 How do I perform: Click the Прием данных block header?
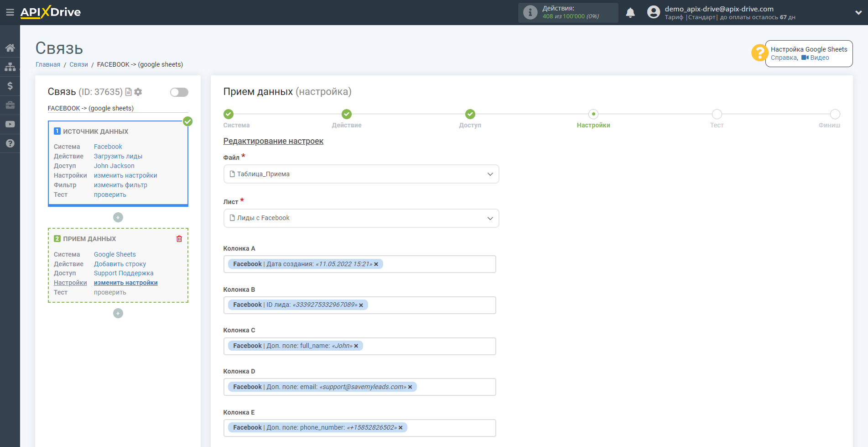click(x=89, y=239)
